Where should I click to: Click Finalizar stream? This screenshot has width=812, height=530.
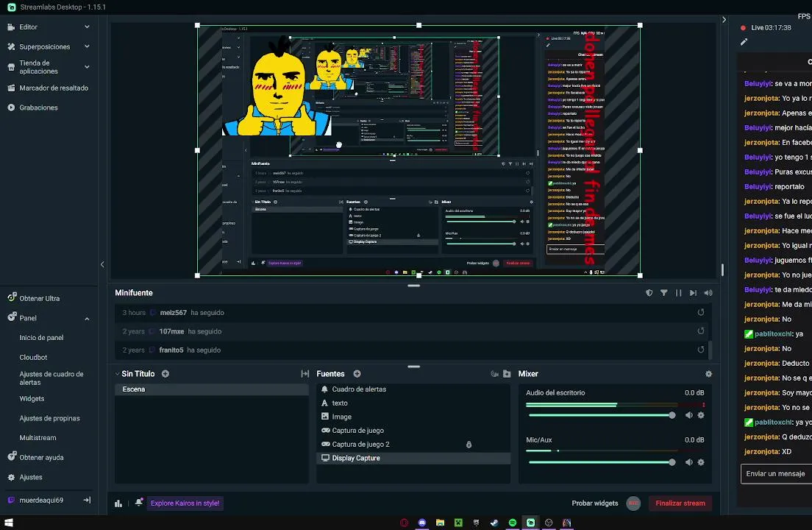pyautogui.click(x=680, y=504)
